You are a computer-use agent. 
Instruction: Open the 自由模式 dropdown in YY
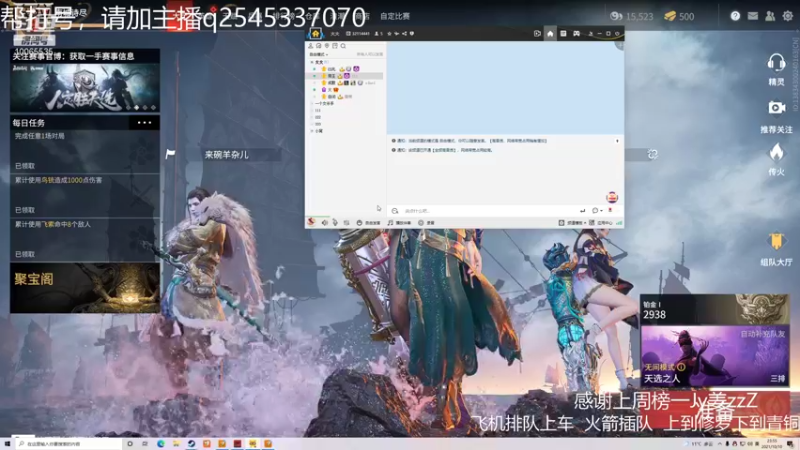click(319, 54)
